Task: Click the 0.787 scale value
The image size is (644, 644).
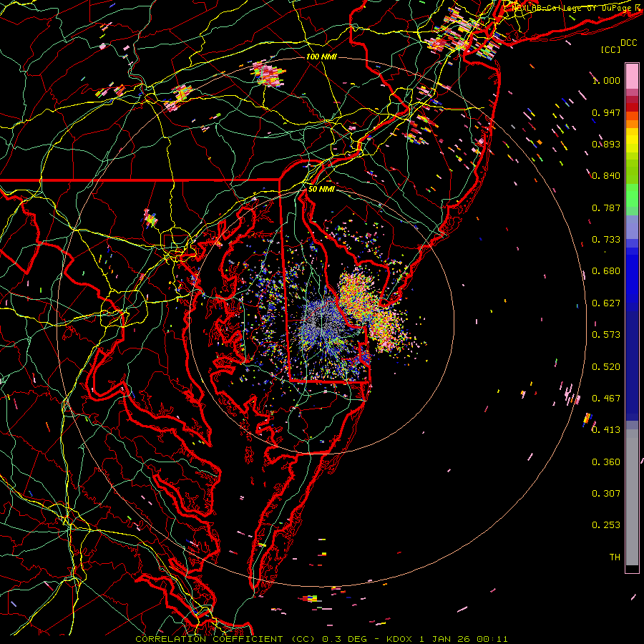Action: (606, 208)
